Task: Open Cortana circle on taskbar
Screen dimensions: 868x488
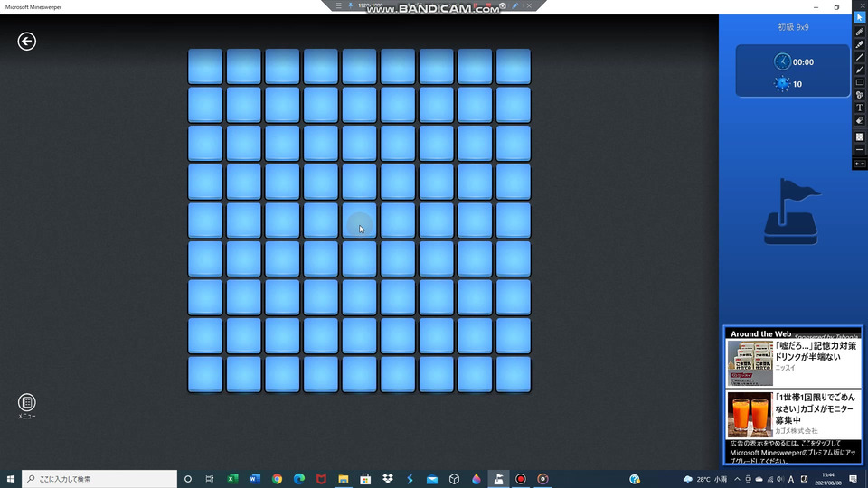Action: click(188, 479)
